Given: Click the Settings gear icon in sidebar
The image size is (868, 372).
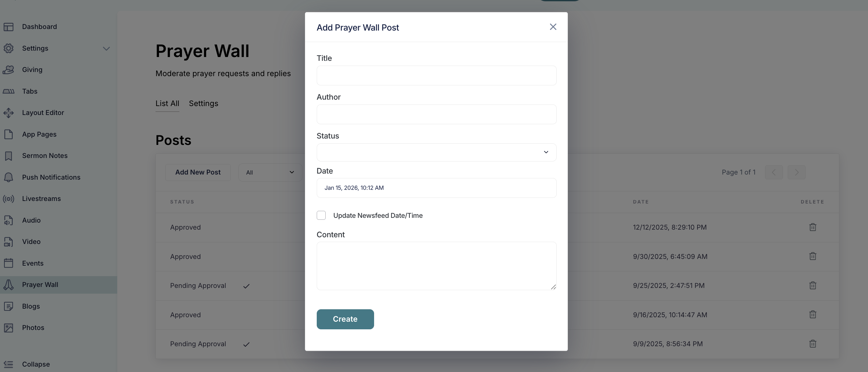Looking at the screenshot, I should 8,48.
